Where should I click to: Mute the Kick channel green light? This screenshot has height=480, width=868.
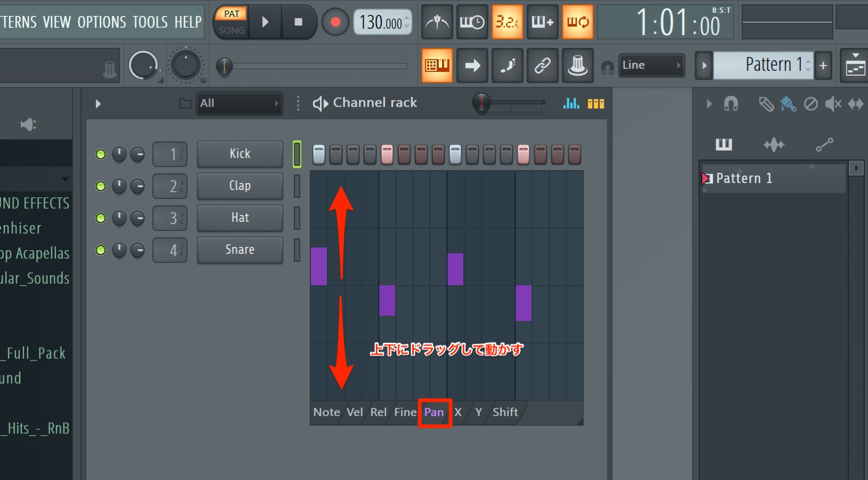100,154
